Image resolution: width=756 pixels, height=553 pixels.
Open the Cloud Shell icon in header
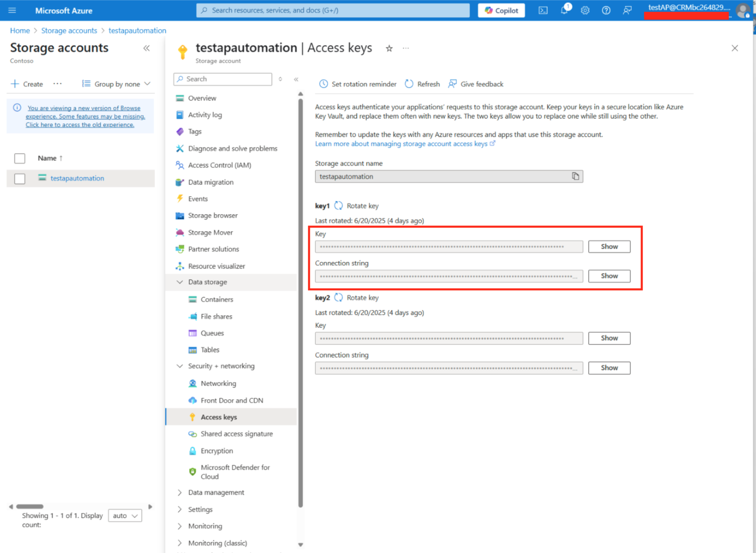point(543,10)
